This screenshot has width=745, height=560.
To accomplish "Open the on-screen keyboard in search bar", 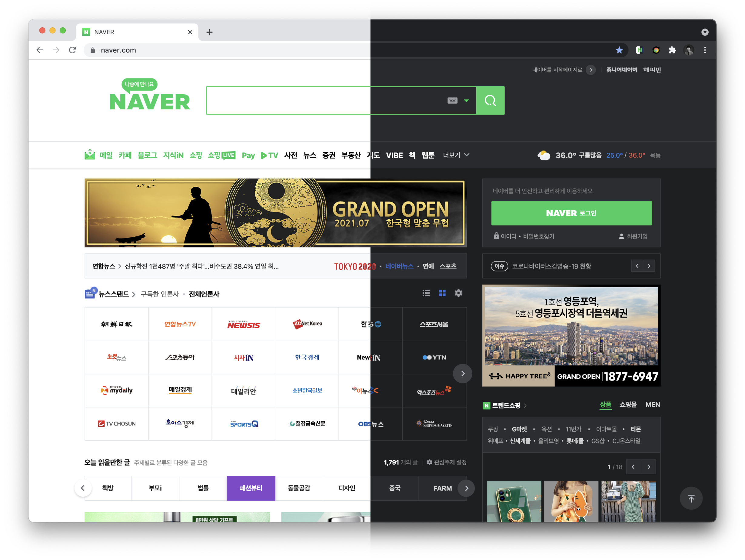I will (x=452, y=100).
